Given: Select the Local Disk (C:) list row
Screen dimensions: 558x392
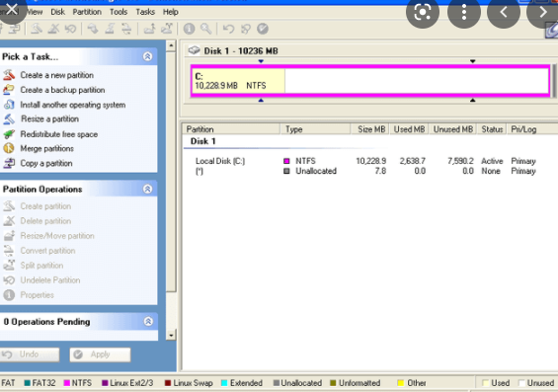Looking at the screenshot, I should coord(365,161).
